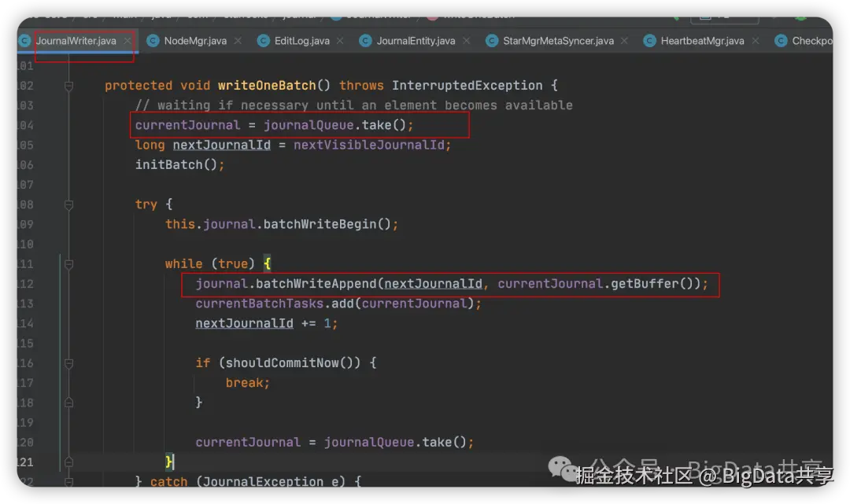Click the class icon on HeartbeatMgr.java tab

649,41
